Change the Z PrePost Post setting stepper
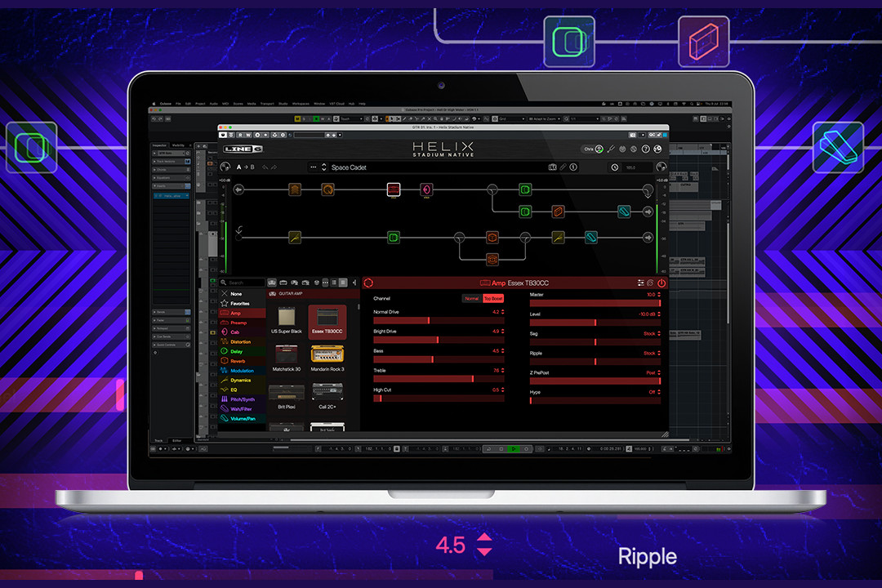This screenshot has height=588, width=882. 659,372
